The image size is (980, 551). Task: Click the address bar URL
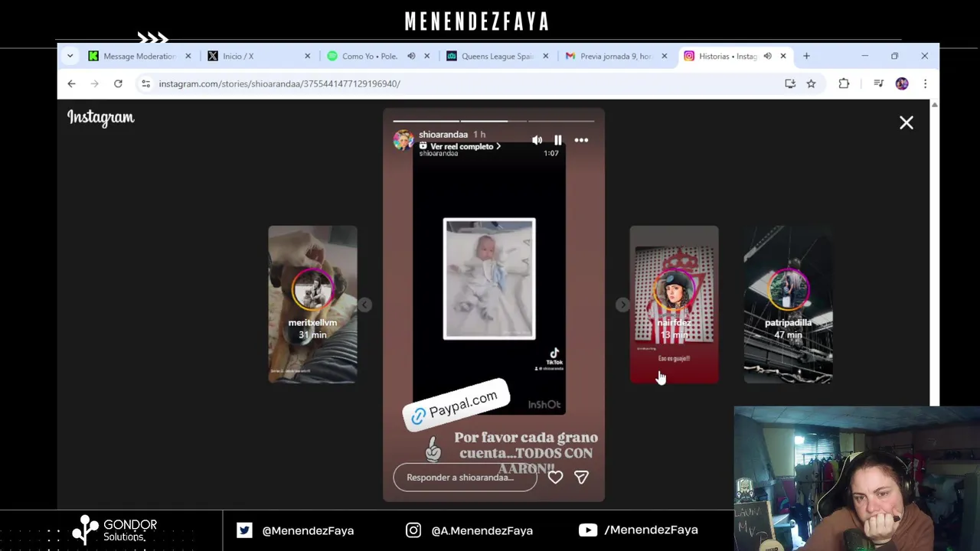click(279, 83)
